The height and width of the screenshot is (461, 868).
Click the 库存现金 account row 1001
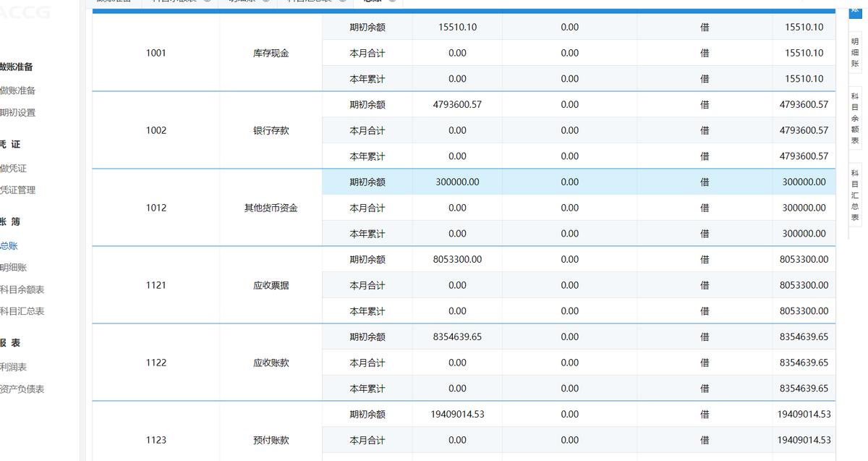[270, 52]
